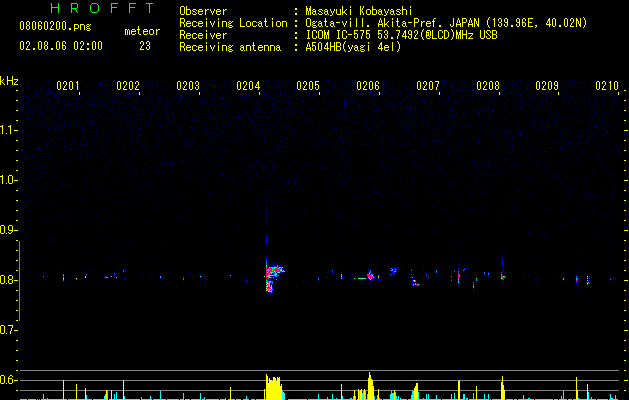Viewport: 629px width, 400px height.
Task: Select the file name 08060200.png
Action: (x=55, y=27)
